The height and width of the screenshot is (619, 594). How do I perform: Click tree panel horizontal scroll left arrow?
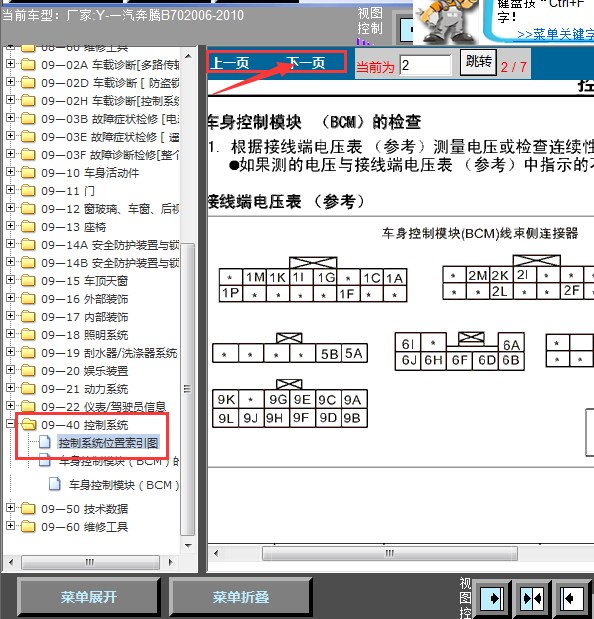coord(11,562)
